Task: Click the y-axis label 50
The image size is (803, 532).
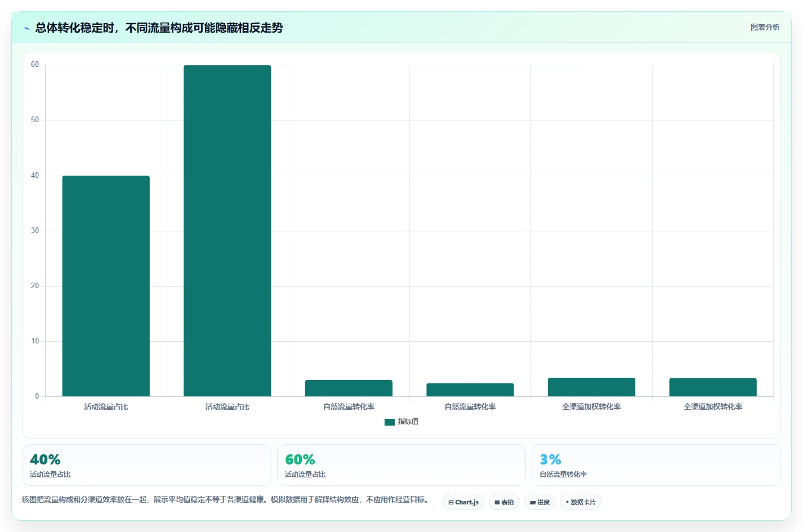Action: click(x=35, y=120)
